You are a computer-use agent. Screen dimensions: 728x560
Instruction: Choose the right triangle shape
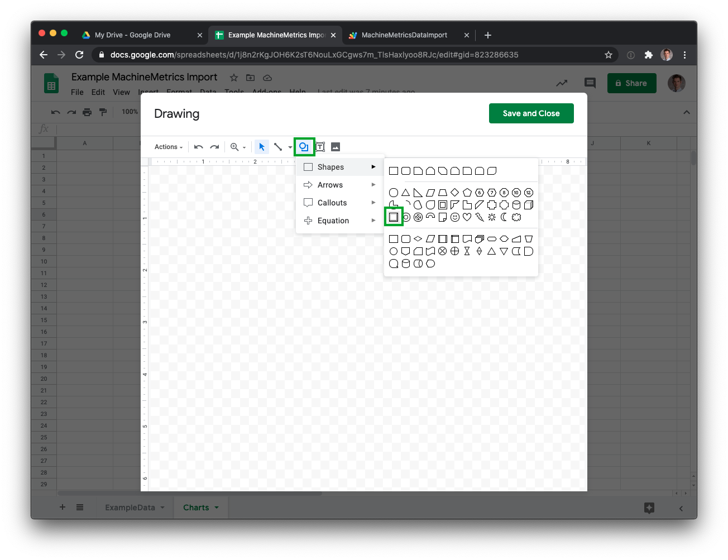click(418, 193)
